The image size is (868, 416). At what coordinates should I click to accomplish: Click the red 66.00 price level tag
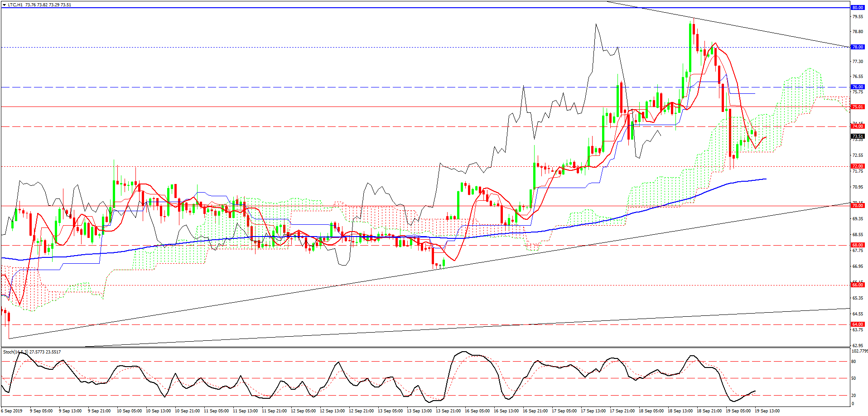(x=857, y=285)
